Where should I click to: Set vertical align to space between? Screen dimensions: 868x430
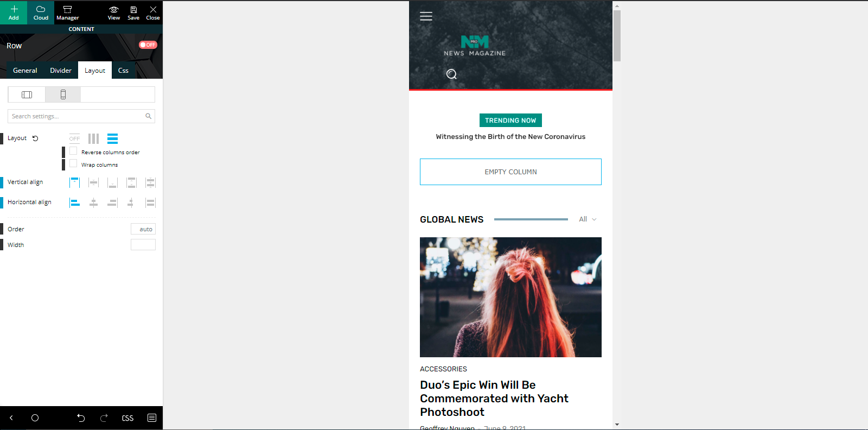[x=131, y=182]
